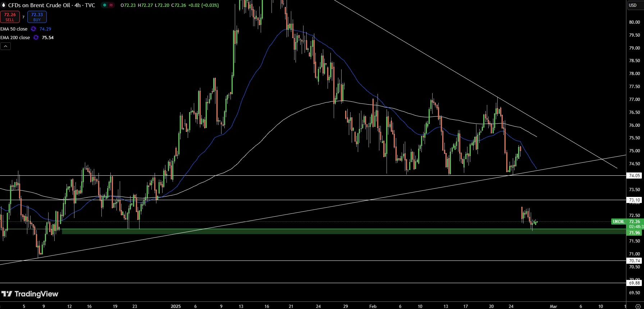Open the USD currency dropdown
The image size is (644, 309).
click(635, 5)
